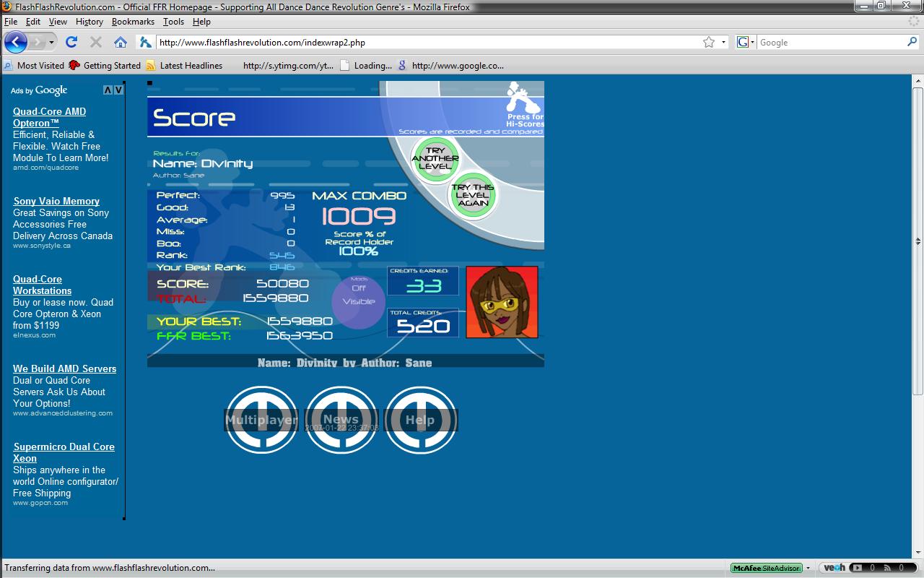Click the Try Another Level button
This screenshot has width=924, height=578.
pos(435,158)
